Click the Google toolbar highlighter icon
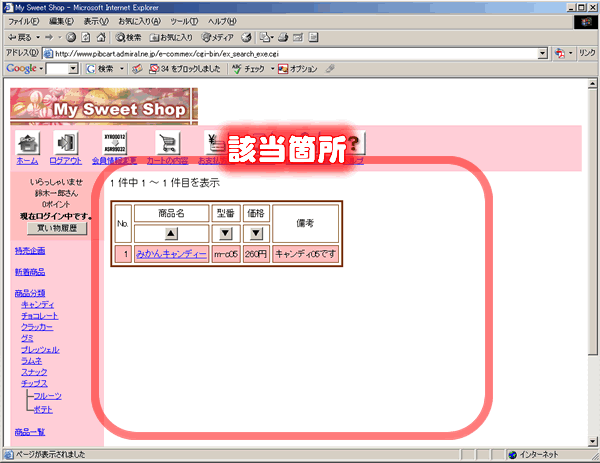The height and width of the screenshot is (463, 600). click(330, 69)
